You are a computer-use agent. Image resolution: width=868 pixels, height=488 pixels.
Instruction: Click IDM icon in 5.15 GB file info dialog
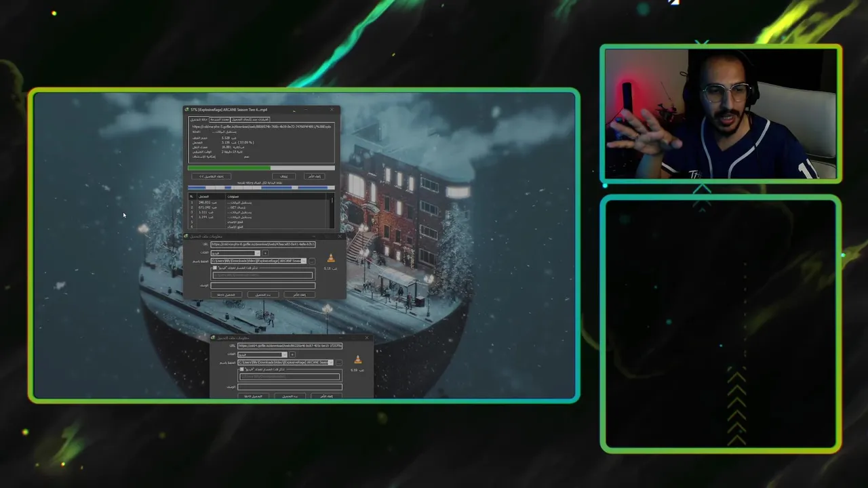186,236
